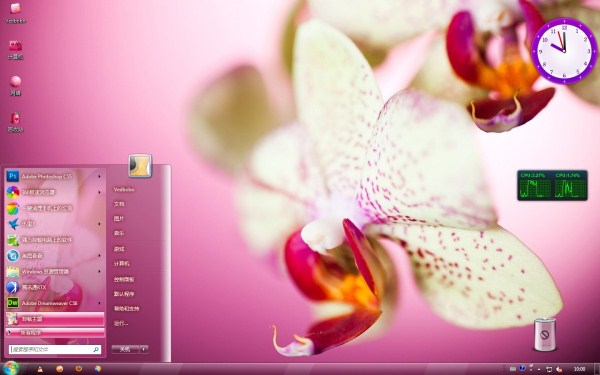Show 所有程序 all programs list
This screenshot has width=600, height=375.
pyautogui.click(x=55, y=333)
